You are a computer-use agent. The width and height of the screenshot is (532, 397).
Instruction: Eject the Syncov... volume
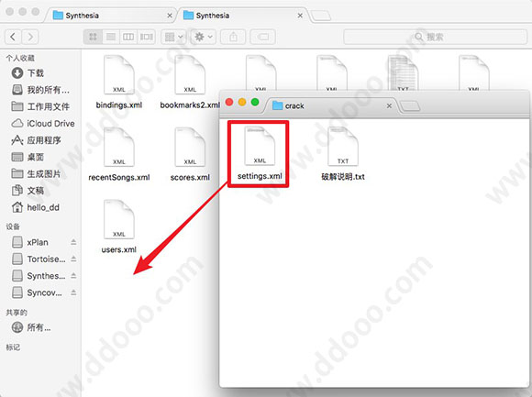[x=73, y=292]
